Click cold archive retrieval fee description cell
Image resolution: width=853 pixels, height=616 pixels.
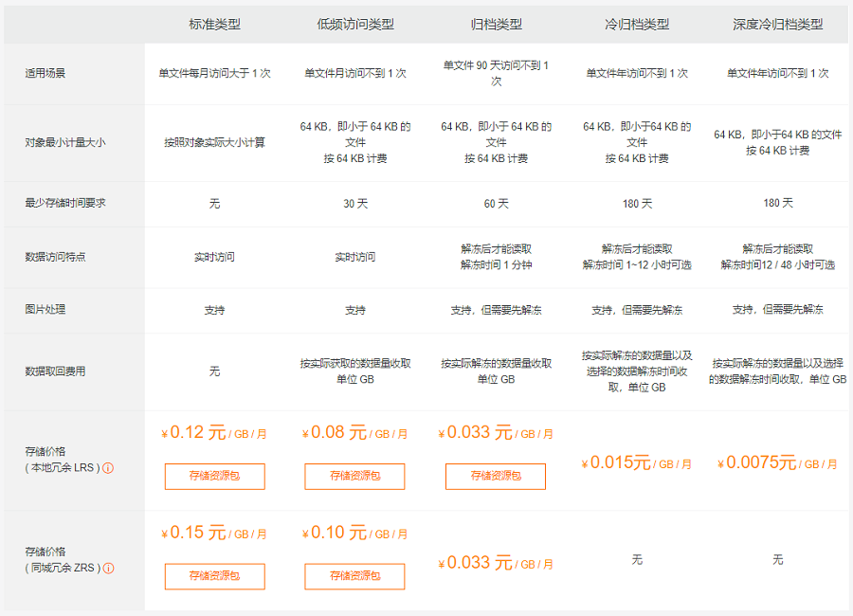637,371
